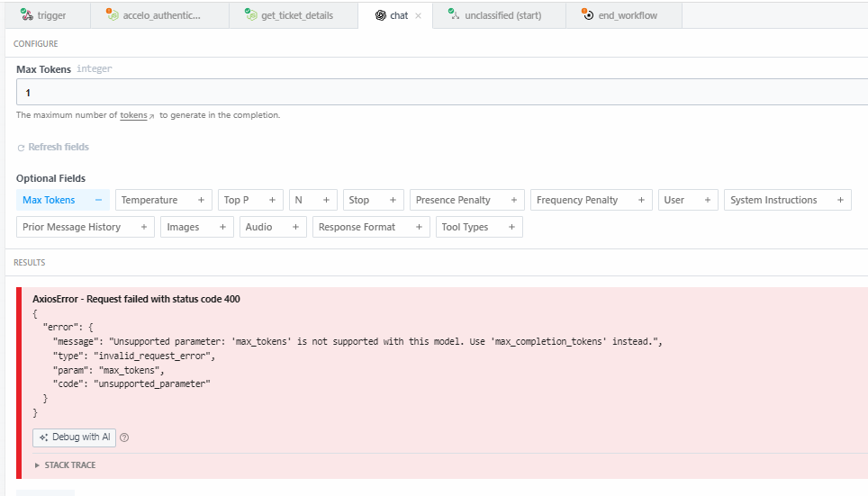The image size is (868, 496).
Task: Click the minus icon on Max Tokens chip
Action: click(98, 200)
